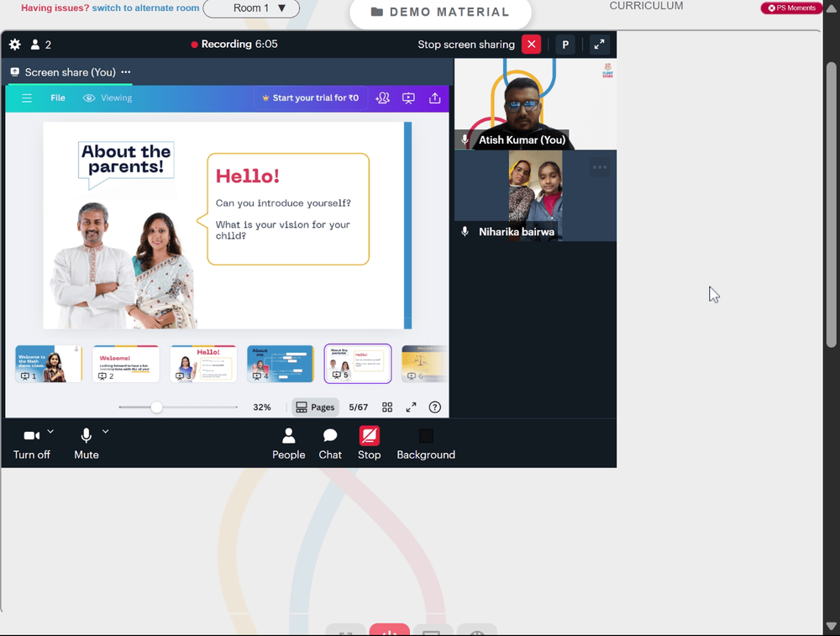840x636 pixels.
Task: Expand camera options chevron
Action: (x=50, y=431)
